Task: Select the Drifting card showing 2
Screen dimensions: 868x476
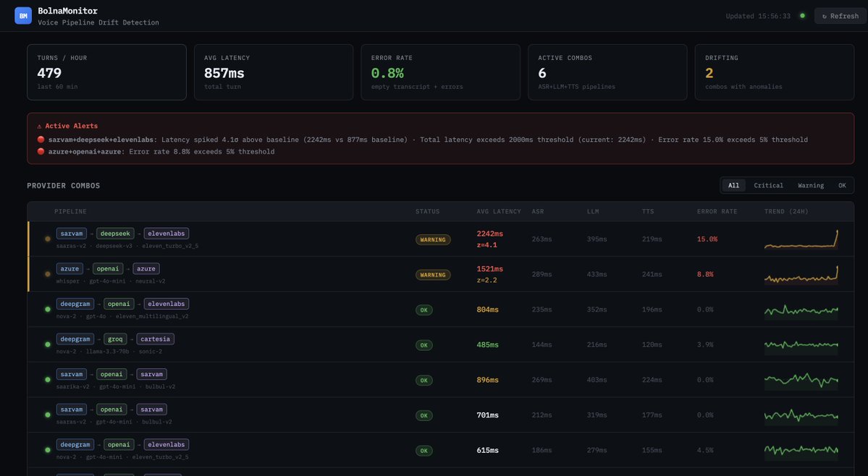Action: coord(775,72)
